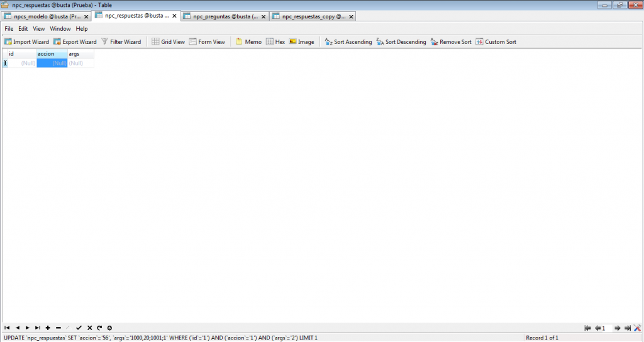
Task: Open the View menu
Action: coord(38,29)
